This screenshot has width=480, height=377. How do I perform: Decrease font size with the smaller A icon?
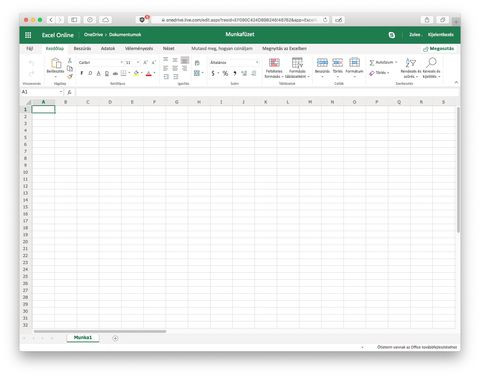click(x=153, y=62)
